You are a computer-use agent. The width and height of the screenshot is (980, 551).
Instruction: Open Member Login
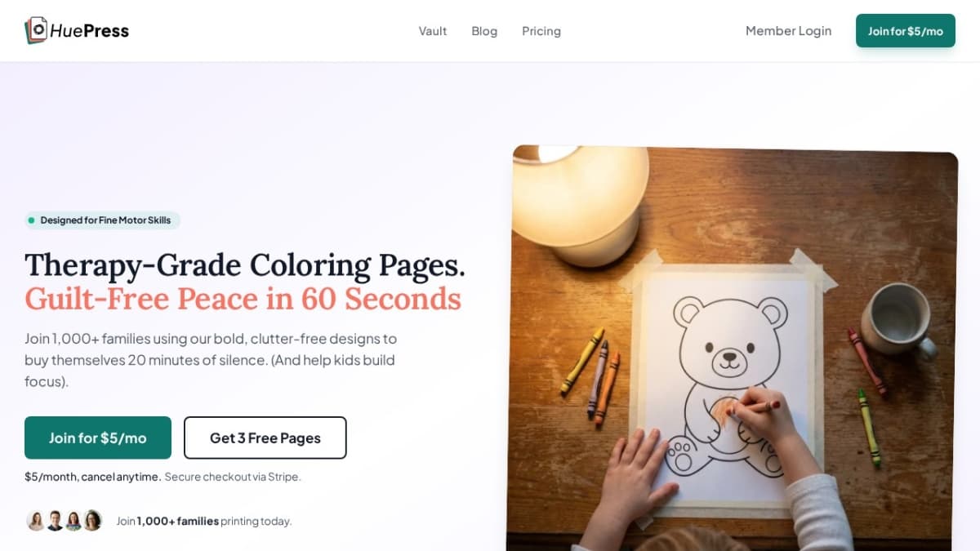click(788, 31)
